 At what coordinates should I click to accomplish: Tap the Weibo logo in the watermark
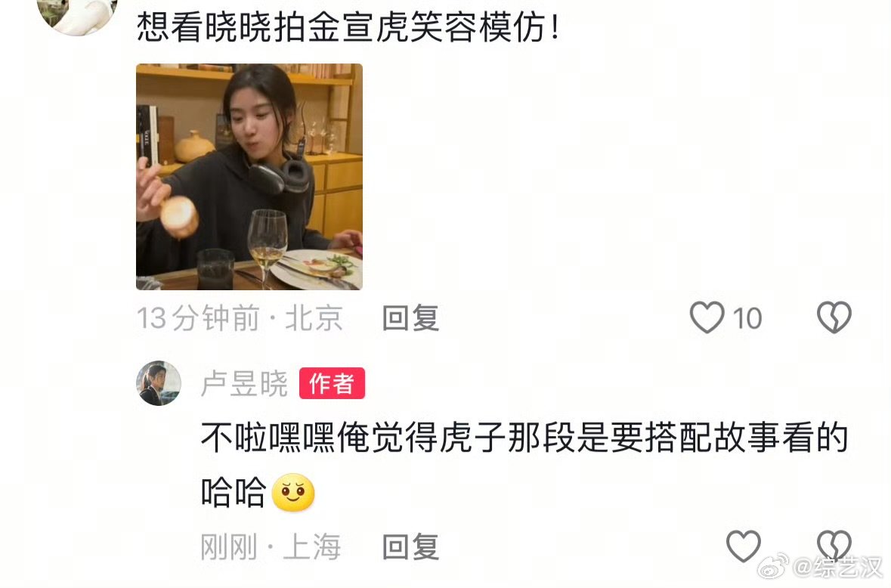coord(773,565)
